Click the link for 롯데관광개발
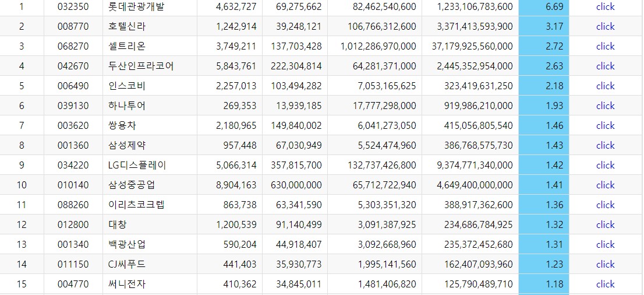Screen dimensions: 644x295 (605, 7)
